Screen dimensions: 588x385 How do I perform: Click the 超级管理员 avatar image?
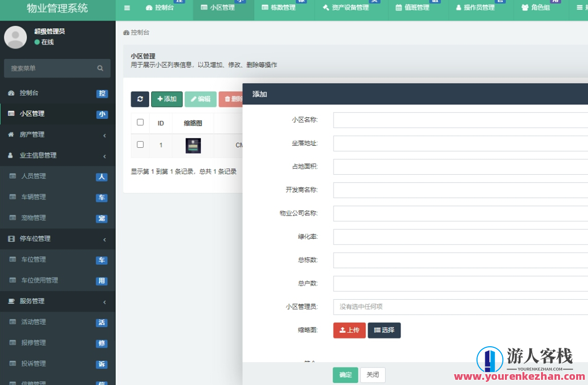(x=15, y=37)
